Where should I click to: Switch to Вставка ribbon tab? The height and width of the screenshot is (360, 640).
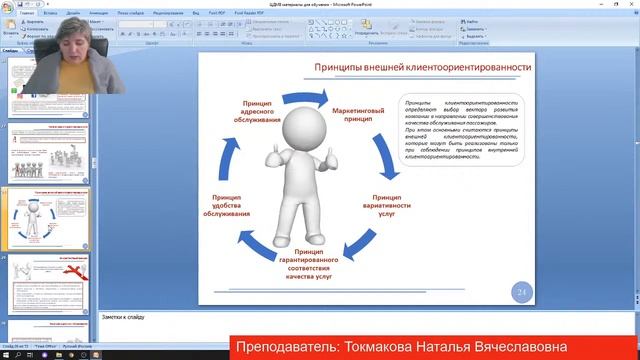51,13
